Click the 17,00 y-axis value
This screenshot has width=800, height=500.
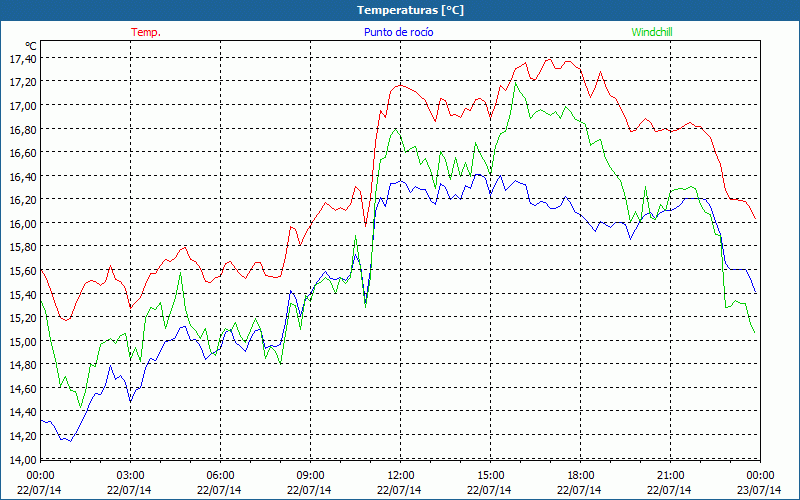23,106
